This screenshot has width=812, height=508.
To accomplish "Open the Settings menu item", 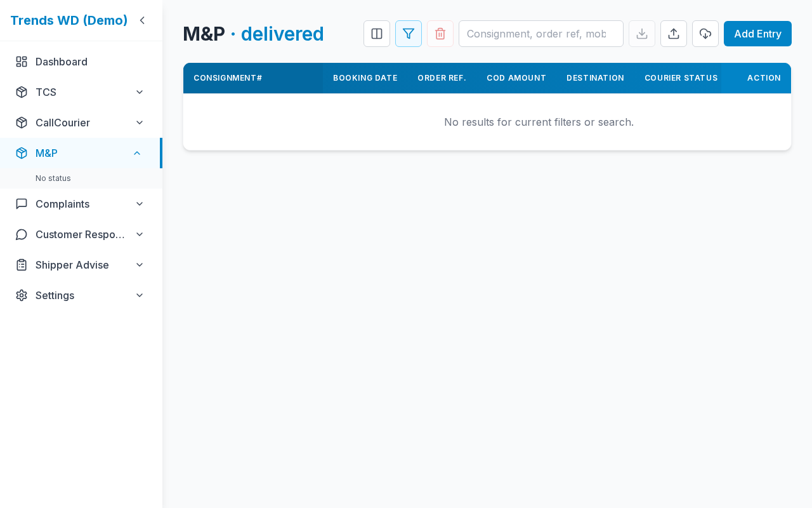I will 81,295.
